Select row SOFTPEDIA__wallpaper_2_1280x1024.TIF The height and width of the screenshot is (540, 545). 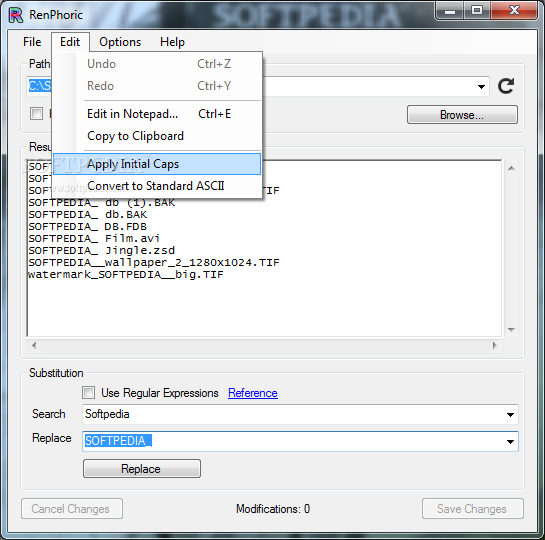(x=154, y=262)
